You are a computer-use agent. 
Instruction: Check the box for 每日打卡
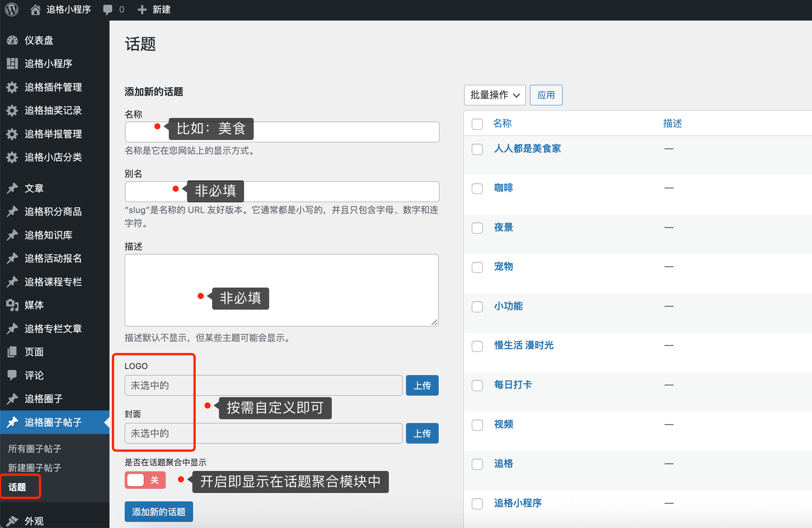[477, 385]
